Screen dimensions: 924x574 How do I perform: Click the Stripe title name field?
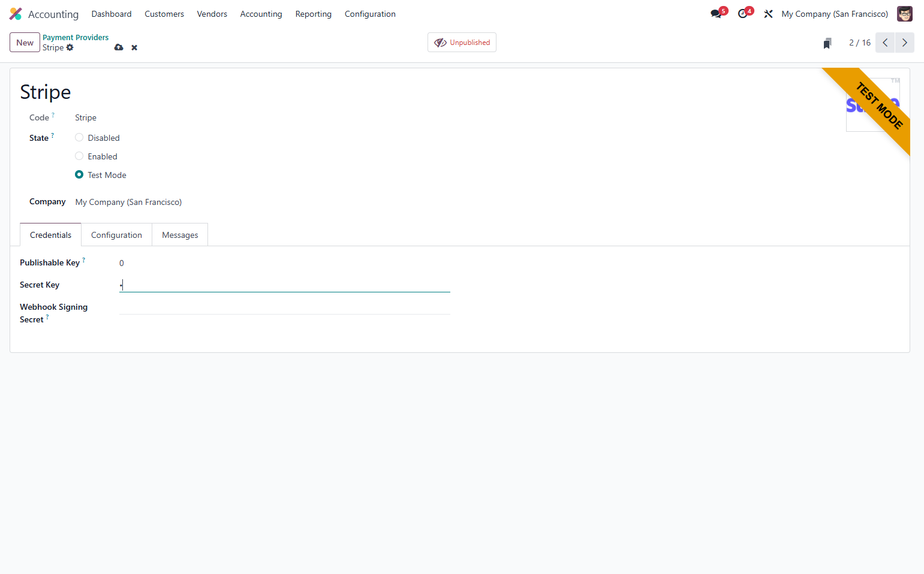[46, 92]
